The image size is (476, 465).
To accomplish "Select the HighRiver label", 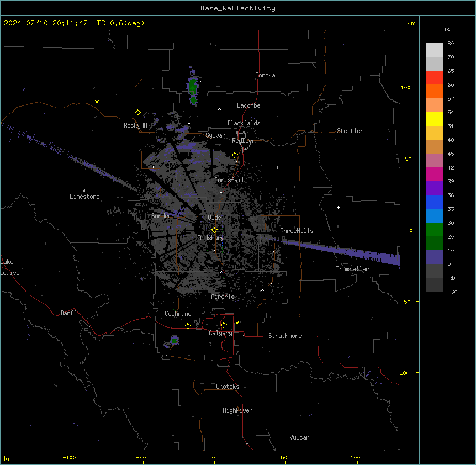I will point(237,410).
